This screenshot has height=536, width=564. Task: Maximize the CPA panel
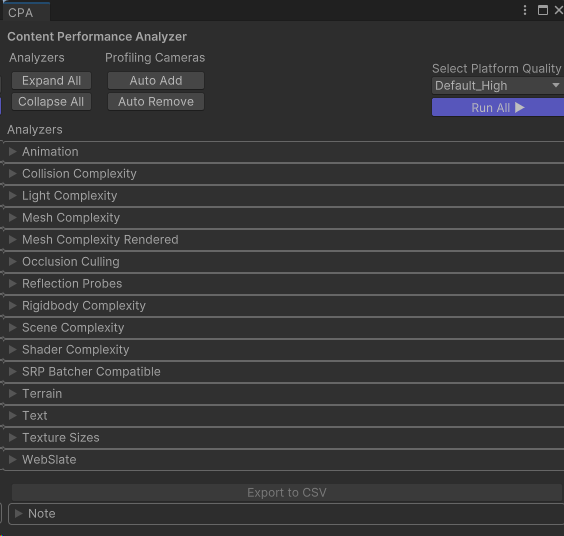[542, 10]
